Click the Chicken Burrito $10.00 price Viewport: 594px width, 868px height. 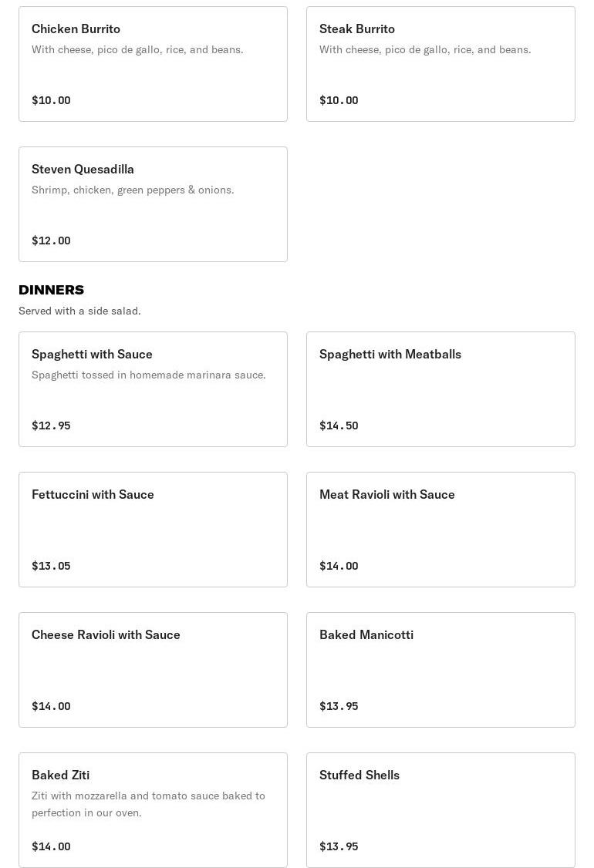51,100
